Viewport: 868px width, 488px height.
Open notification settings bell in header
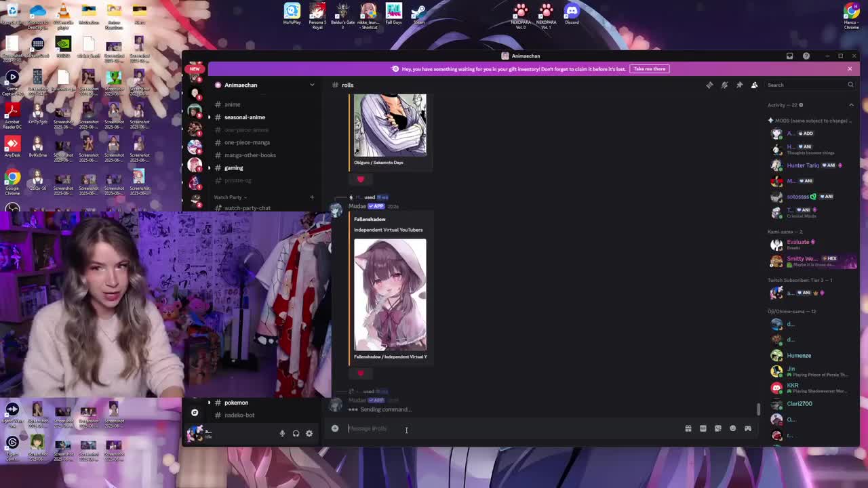tap(724, 85)
